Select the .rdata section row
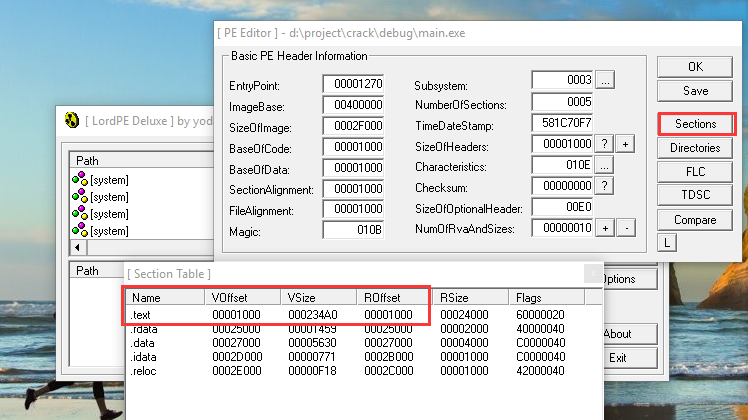Viewport: 748px width, 420px height. [x=146, y=329]
